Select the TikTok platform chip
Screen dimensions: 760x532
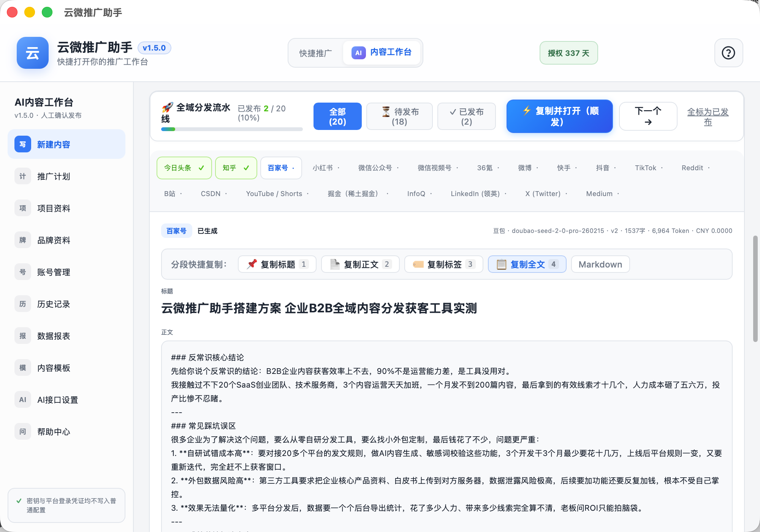649,168
